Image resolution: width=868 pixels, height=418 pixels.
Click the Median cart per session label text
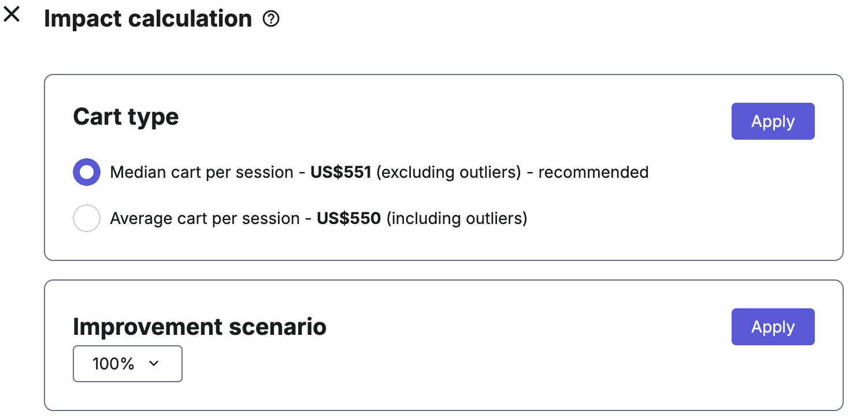click(202, 172)
